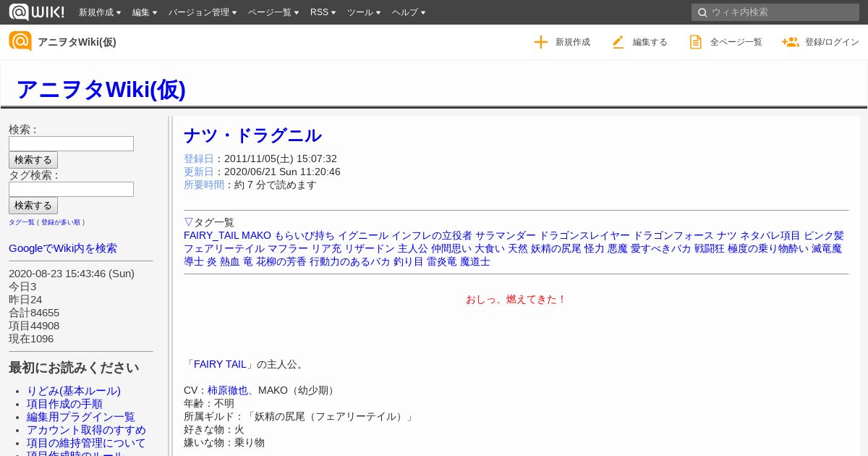Expand the ページ一覧 menu
The image size is (868, 456).
273,12
